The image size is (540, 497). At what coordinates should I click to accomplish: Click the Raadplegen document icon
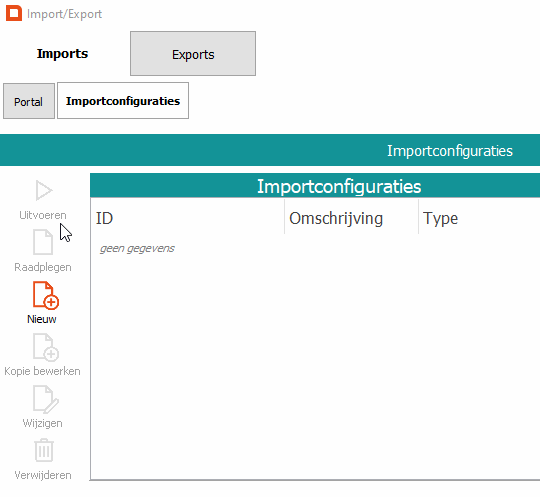43,242
